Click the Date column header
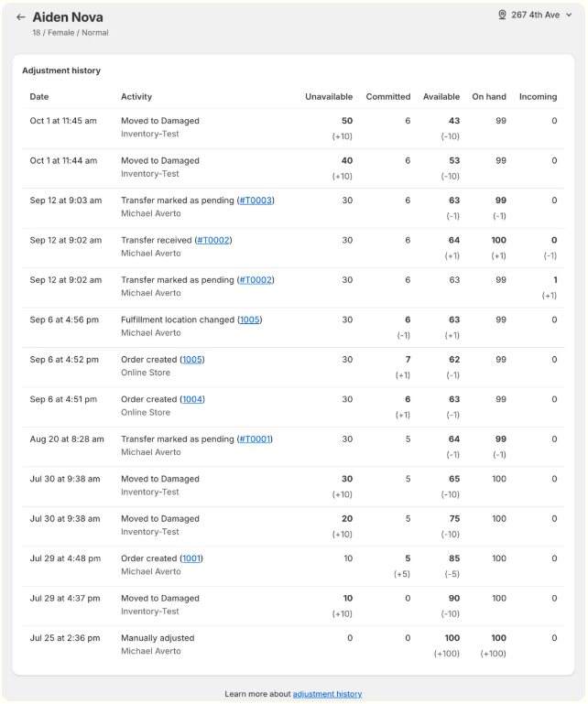588x704 pixels. 39,97
